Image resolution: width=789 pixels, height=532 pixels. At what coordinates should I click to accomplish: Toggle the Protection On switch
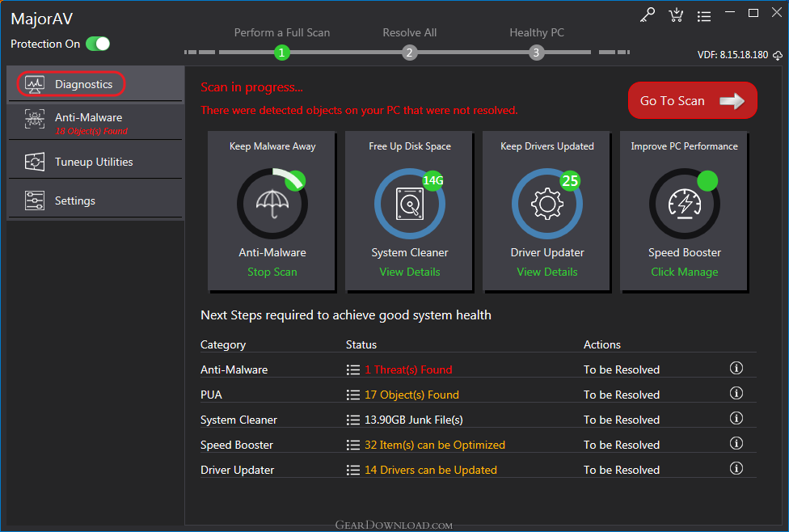coord(98,44)
